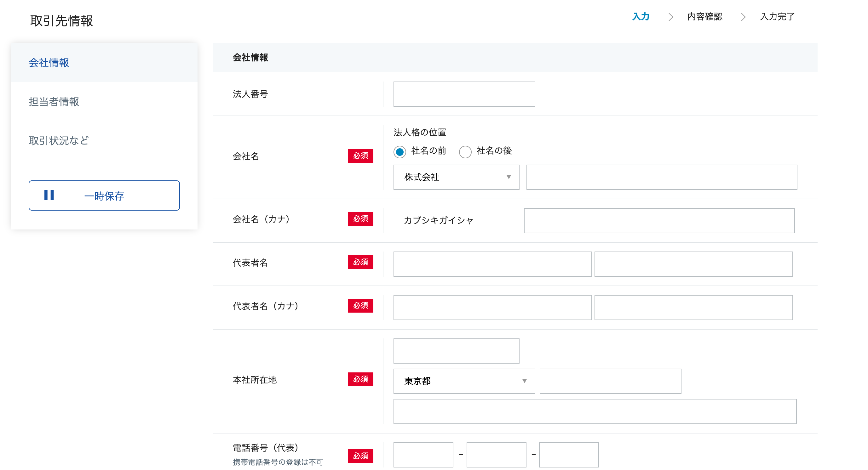Open the 東京都 prefecture dropdown
Screen dimensions: 868x470
464,381
